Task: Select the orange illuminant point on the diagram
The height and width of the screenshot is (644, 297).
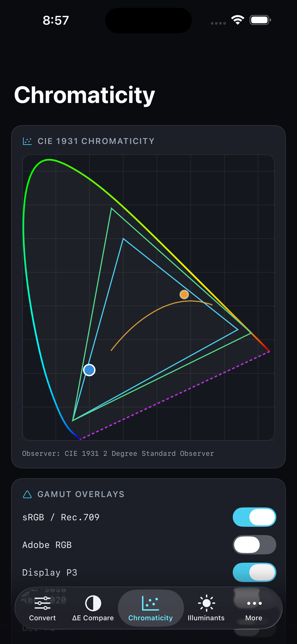Action: coord(184,295)
